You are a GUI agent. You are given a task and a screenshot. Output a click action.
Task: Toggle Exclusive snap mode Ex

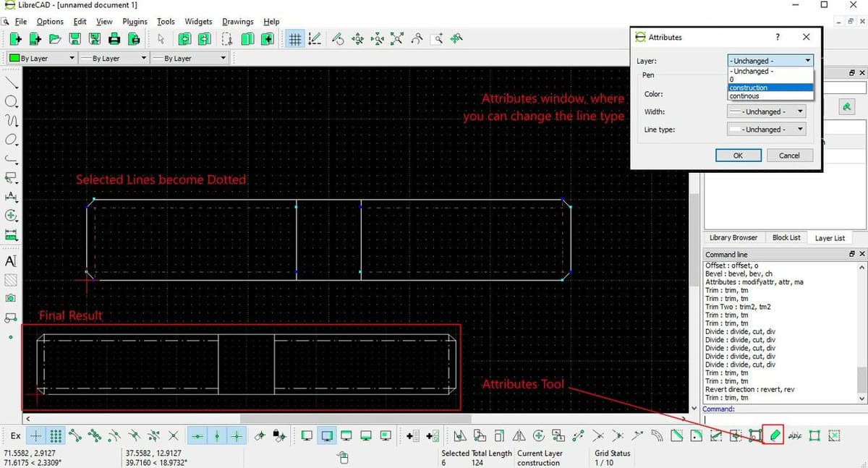(15, 435)
